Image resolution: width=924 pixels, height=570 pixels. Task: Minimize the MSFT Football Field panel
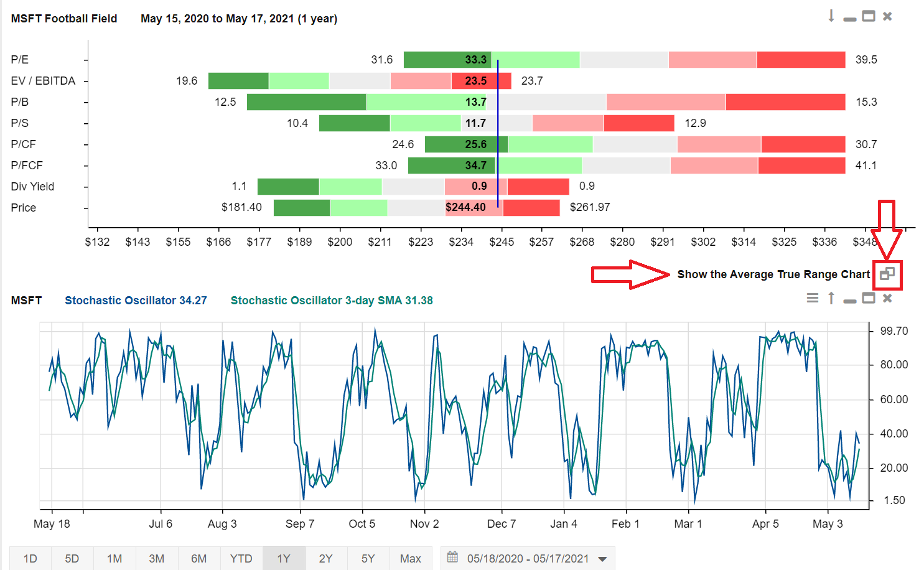tap(850, 19)
